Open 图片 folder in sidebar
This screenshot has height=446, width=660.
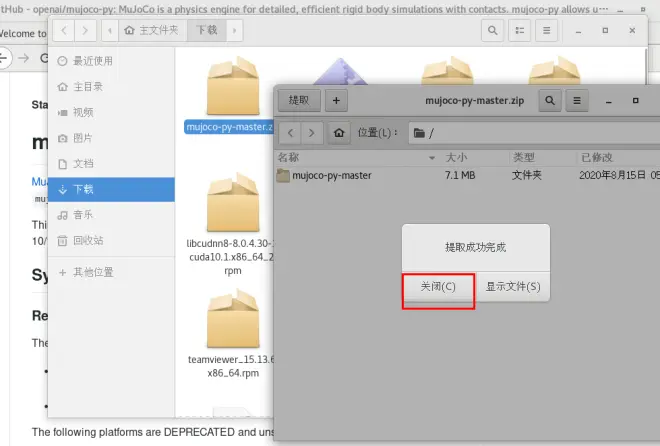click(x=112, y=138)
